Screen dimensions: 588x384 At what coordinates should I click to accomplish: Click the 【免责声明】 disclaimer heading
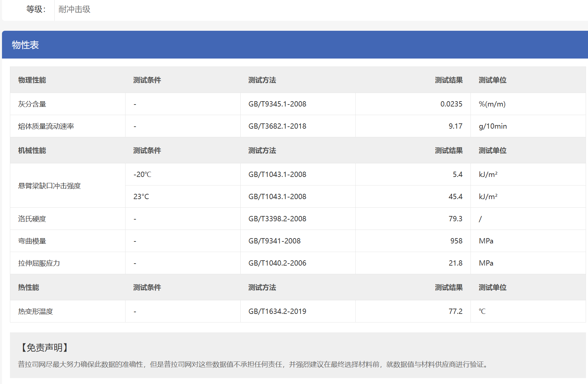[45, 348]
